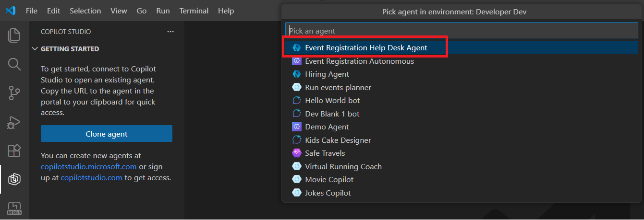Open the Terminal menu
The height and width of the screenshot is (220, 644).
pos(194,11)
